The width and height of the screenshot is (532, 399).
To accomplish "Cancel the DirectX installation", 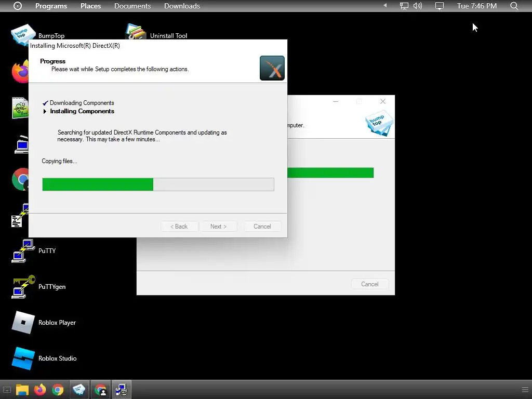I will pyautogui.click(x=262, y=227).
